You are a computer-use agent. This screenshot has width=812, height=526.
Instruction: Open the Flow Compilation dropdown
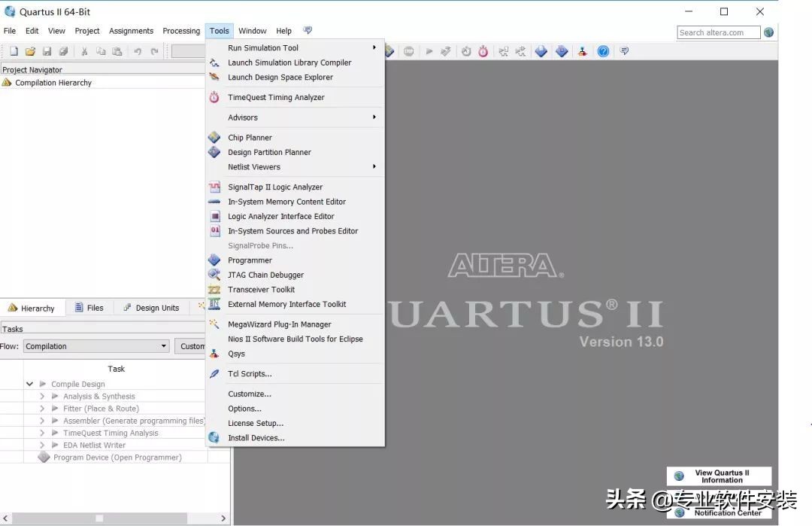[96, 346]
